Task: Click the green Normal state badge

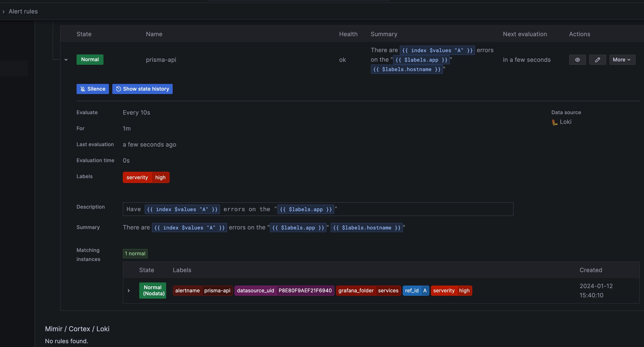Action: click(90, 60)
